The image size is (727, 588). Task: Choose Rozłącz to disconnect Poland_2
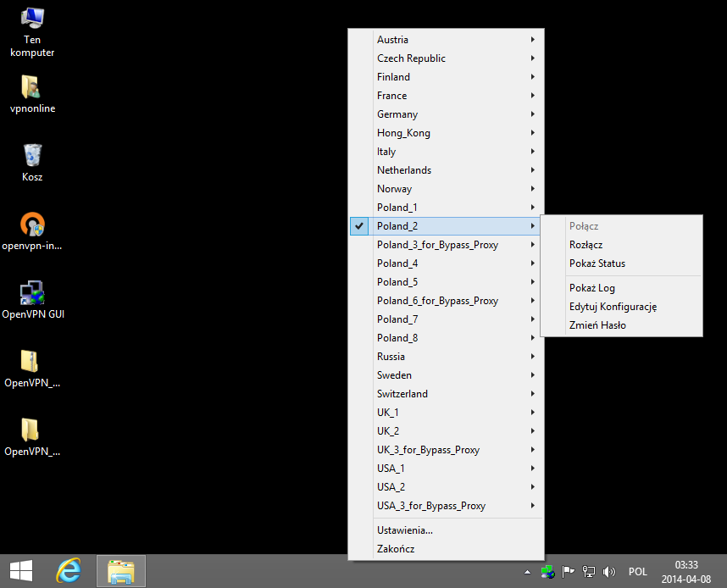621,244
